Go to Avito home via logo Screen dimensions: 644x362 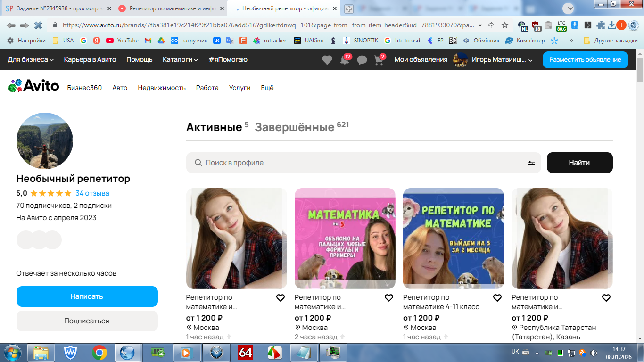point(33,86)
